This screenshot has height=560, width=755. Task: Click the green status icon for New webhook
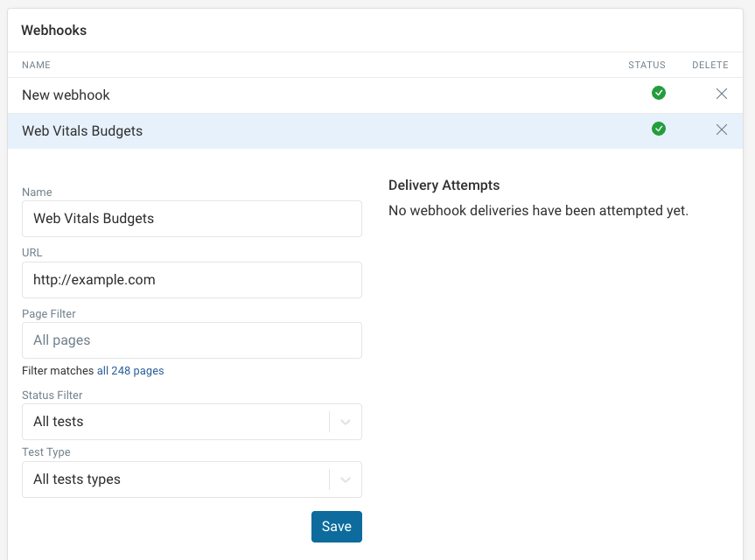659,93
